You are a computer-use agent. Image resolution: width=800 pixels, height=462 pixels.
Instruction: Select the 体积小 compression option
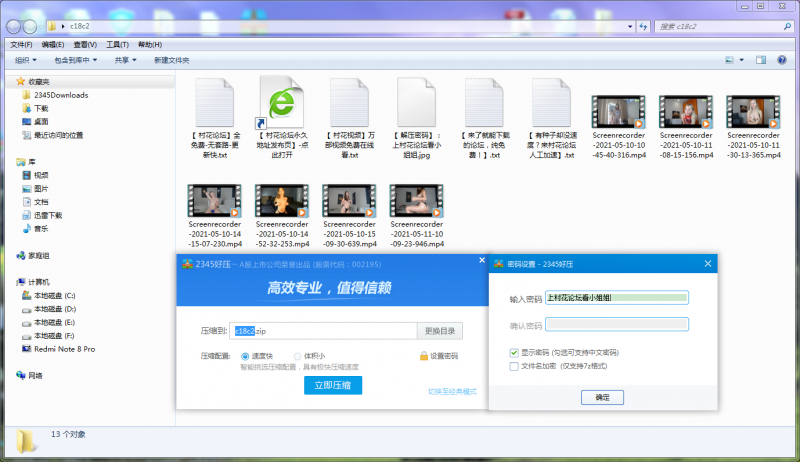[x=296, y=356]
